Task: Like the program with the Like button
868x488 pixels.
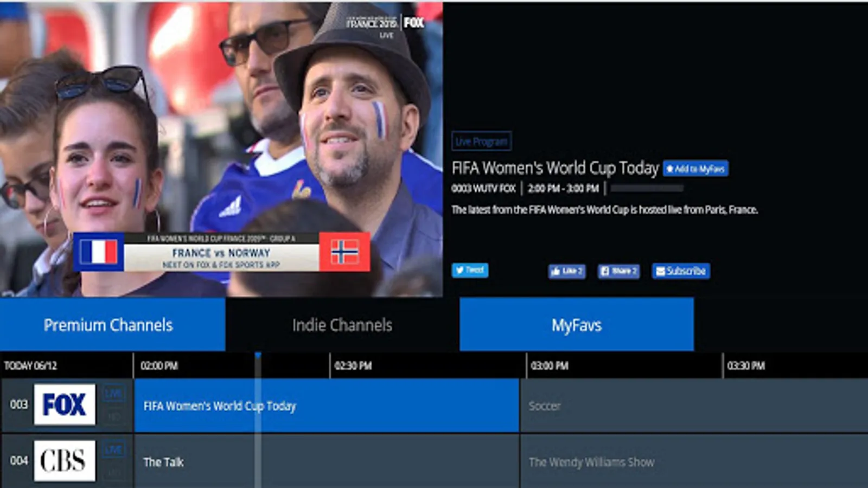Action: (x=566, y=271)
